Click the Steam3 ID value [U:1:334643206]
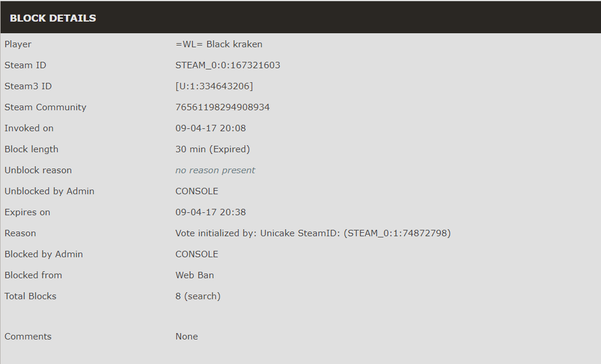 point(214,86)
